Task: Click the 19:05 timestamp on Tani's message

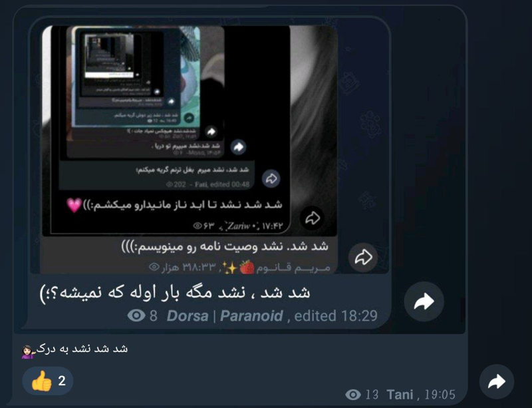Action: click(x=440, y=395)
